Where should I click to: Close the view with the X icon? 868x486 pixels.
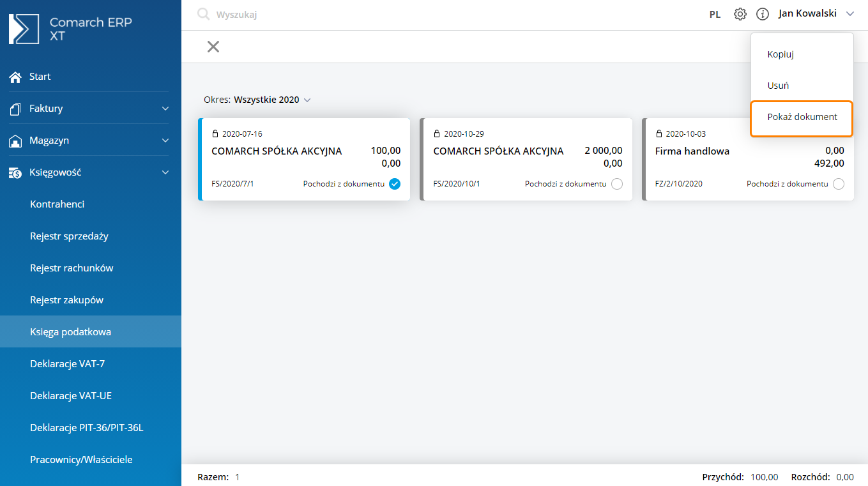click(x=213, y=47)
